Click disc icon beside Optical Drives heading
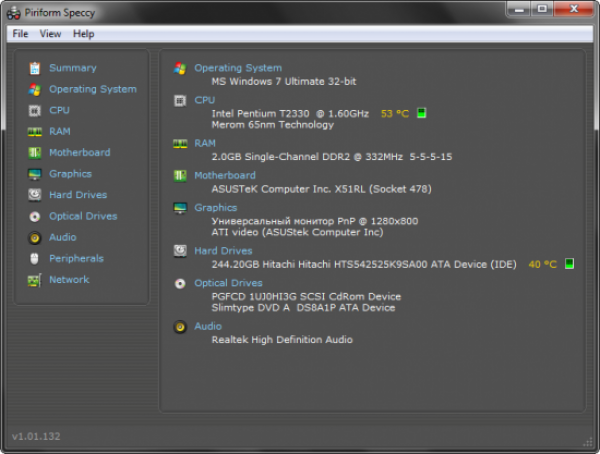This screenshot has height=454, width=600. [x=180, y=284]
